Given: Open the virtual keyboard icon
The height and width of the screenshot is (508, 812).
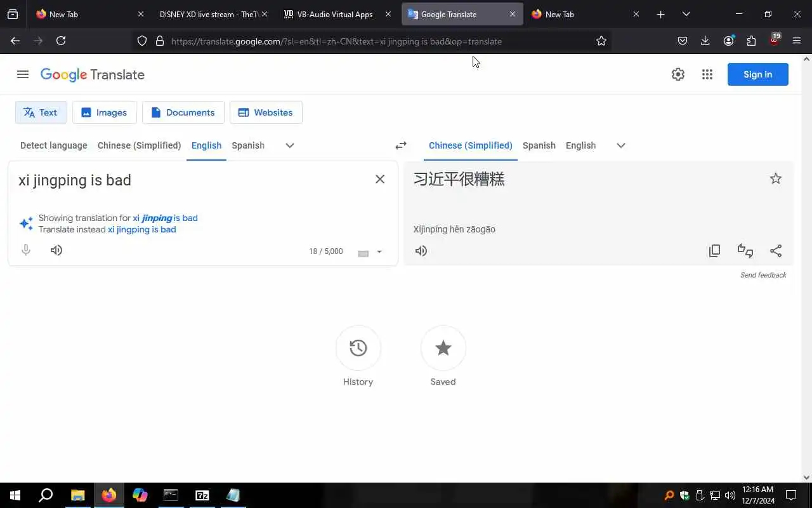Looking at the screenshot, I should coord(363,253).
